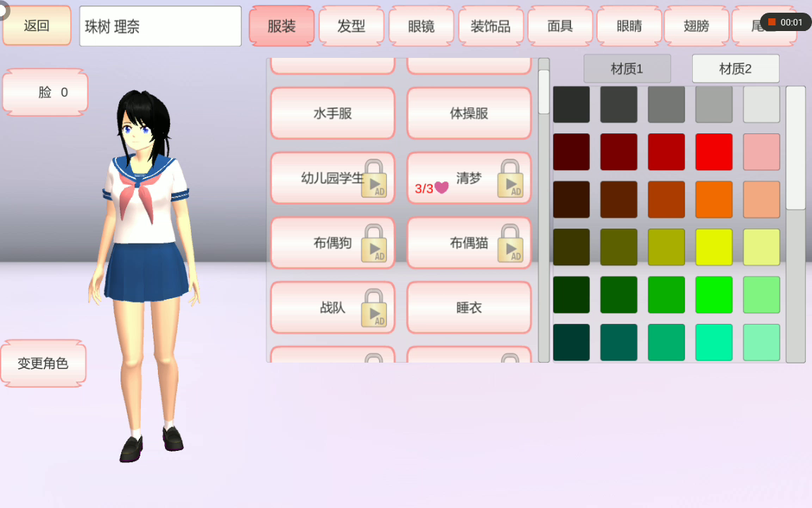Pick the olive green swatch

click(x=619, y=247)
